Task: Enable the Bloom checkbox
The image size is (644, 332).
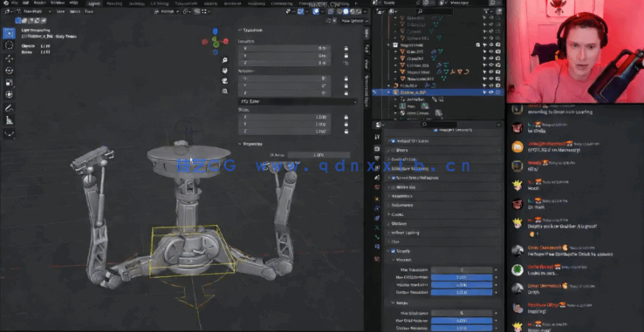Action: point(393,150)
